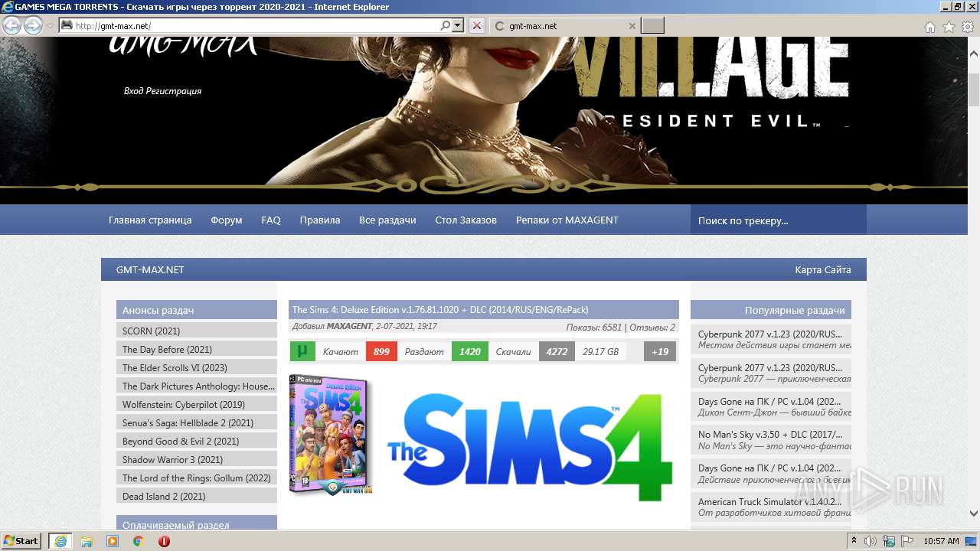Open Репаки от MAXAGENT menu item
Screen dimensions: 980x551
pyautogui.click(x=567, y=220)
